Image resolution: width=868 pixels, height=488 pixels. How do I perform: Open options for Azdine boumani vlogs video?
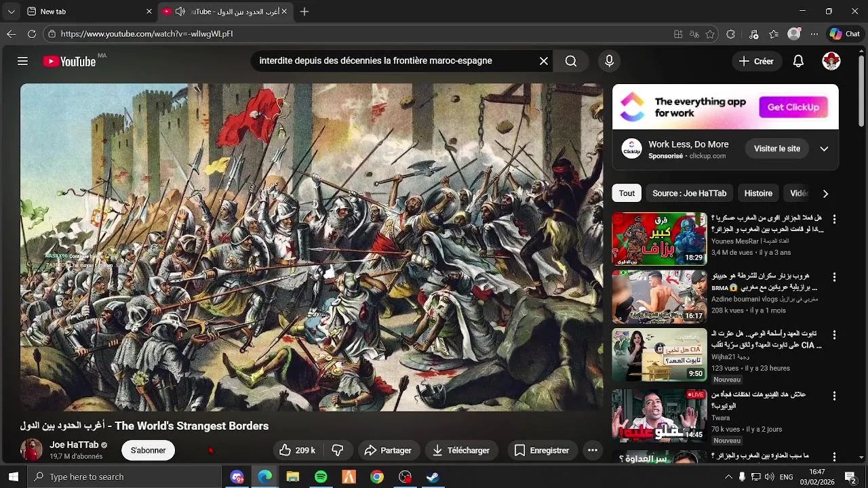pyautogui.click(x=834, y=277)
